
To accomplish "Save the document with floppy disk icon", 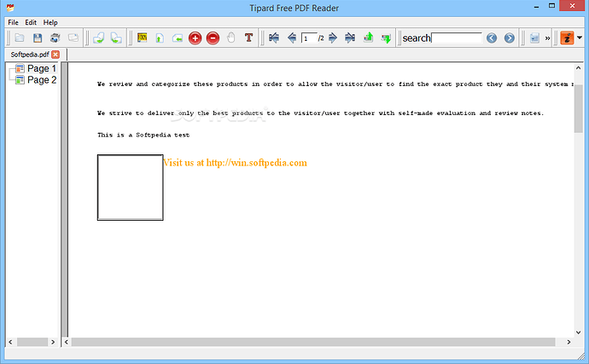I will click(x=38, y=38).
